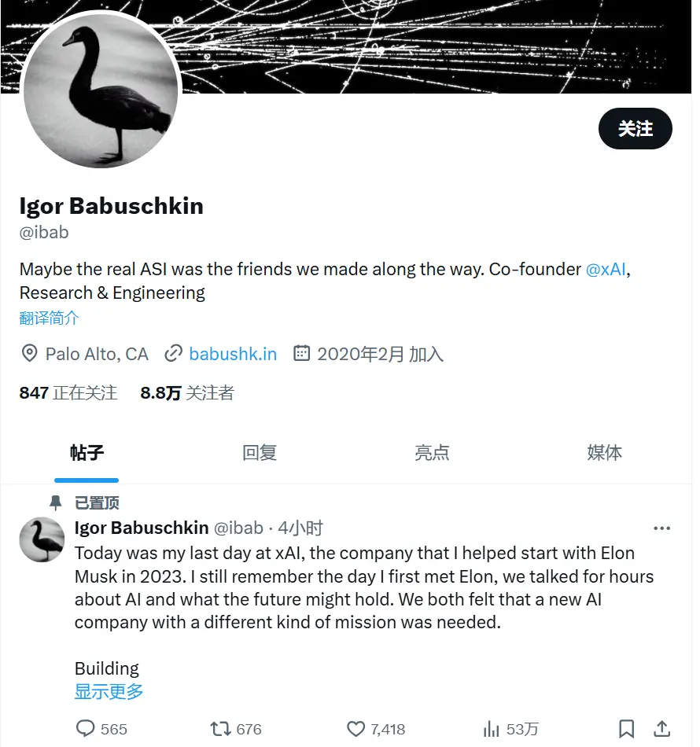This screenshot has height=747, width=700.
Task: Click the share upload icon on post
Action: (x=662, y=729)
